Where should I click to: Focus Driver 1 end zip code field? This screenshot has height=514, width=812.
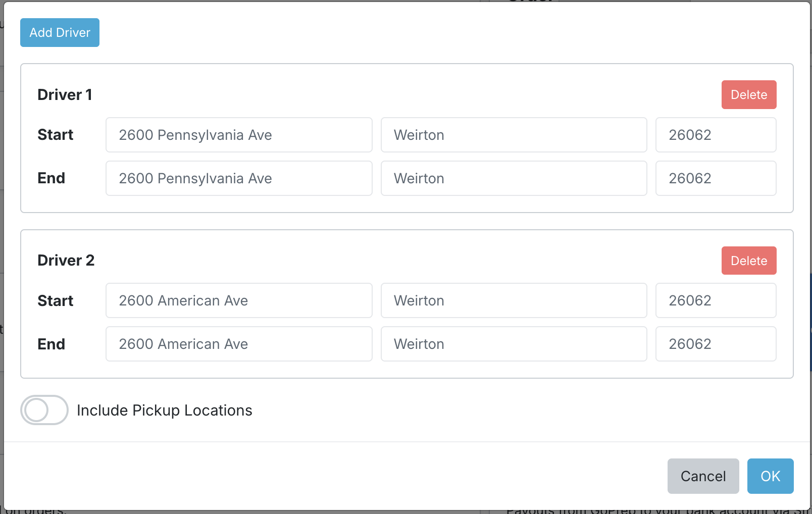click(716, 178)
